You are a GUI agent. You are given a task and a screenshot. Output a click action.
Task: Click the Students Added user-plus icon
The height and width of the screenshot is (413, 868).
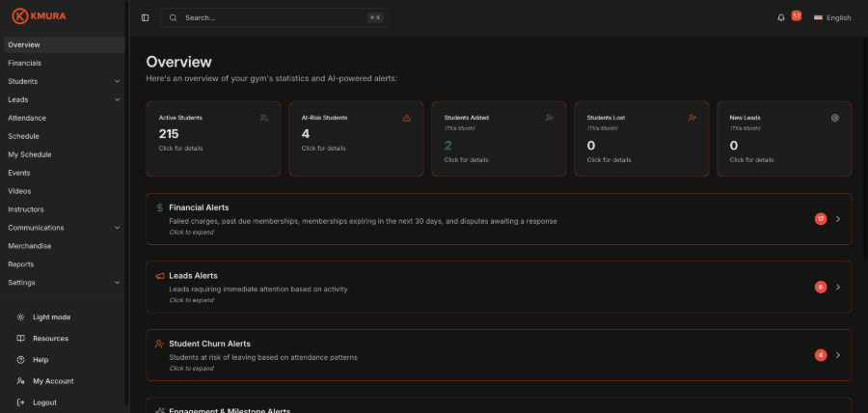pyautogui.click(x=549, y=118)
